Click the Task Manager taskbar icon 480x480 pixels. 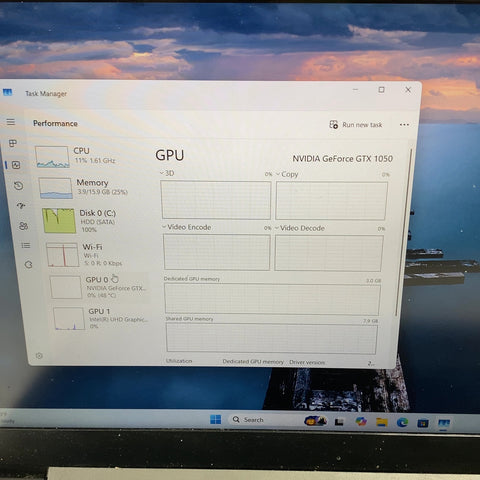(444, 424)
